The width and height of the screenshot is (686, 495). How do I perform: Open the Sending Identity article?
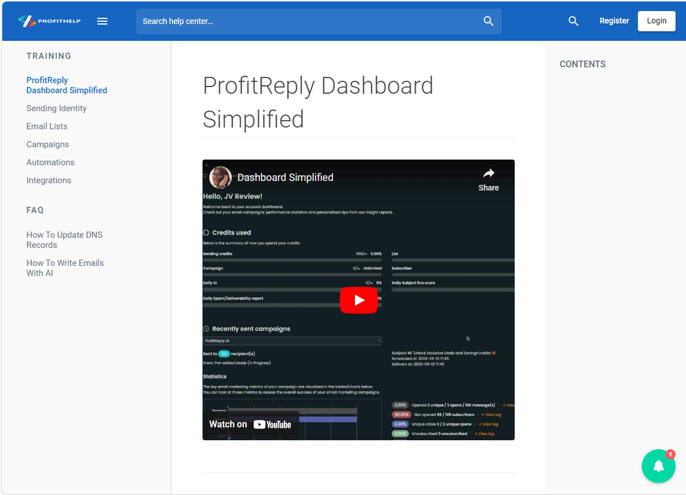pyautogui.click(x=56, y=108)
